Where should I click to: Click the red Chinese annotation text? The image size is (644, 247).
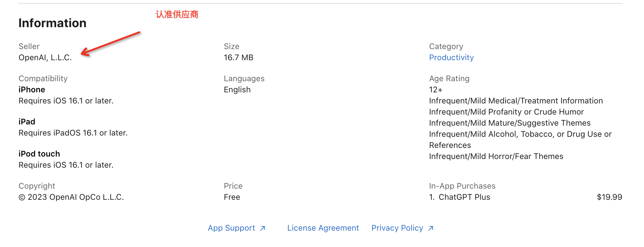pos(177,14)
